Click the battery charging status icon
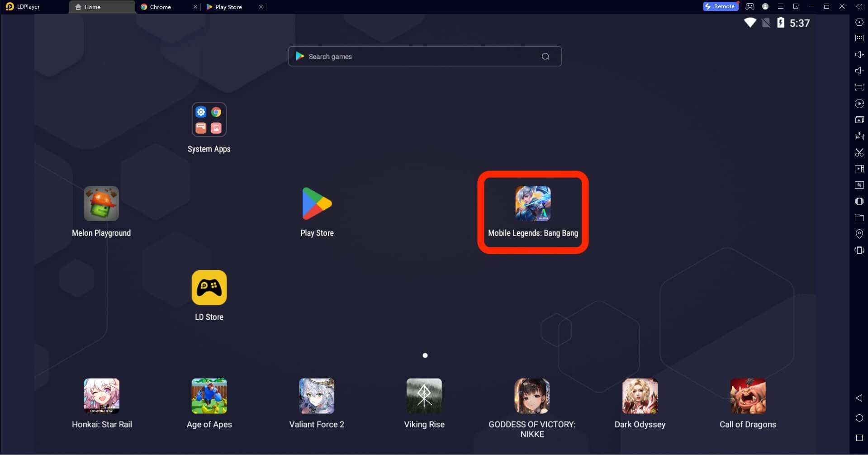The image size is (868, 455). (x=781, y=23)
